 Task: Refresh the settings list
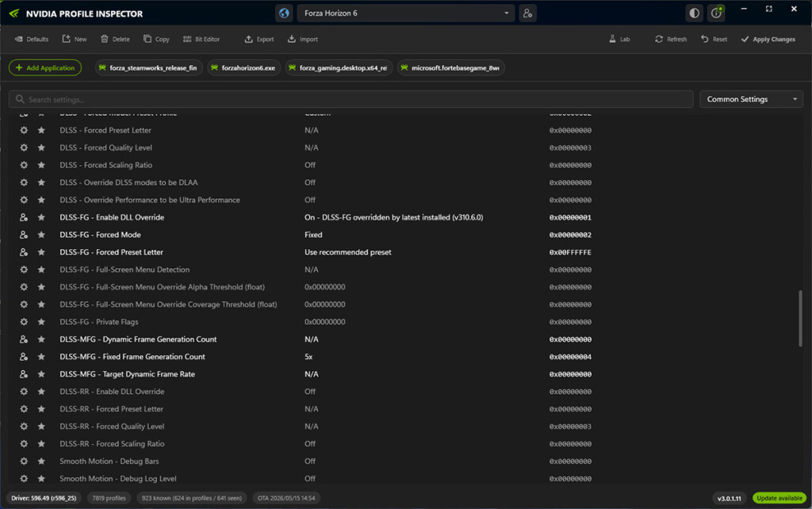[x=671, y=40]
